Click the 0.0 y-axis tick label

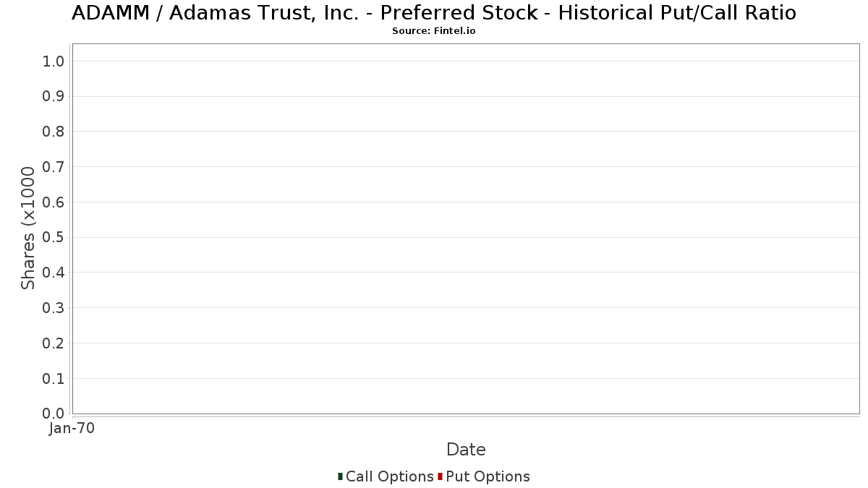tap(54, 414)
